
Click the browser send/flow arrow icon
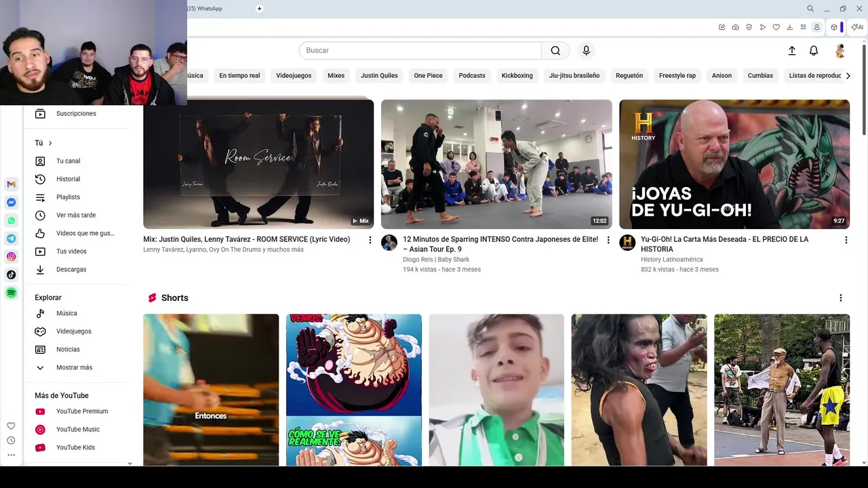point(762,27)
